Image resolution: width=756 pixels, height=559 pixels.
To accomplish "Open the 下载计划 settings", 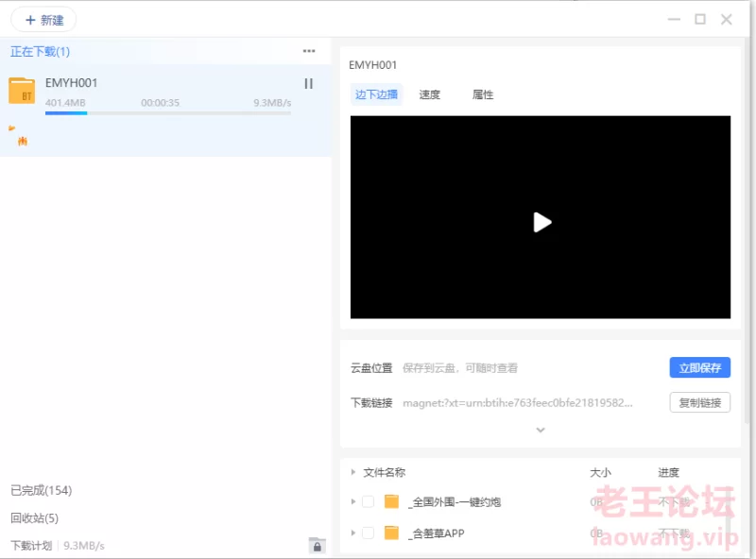I will pos(31,546).
